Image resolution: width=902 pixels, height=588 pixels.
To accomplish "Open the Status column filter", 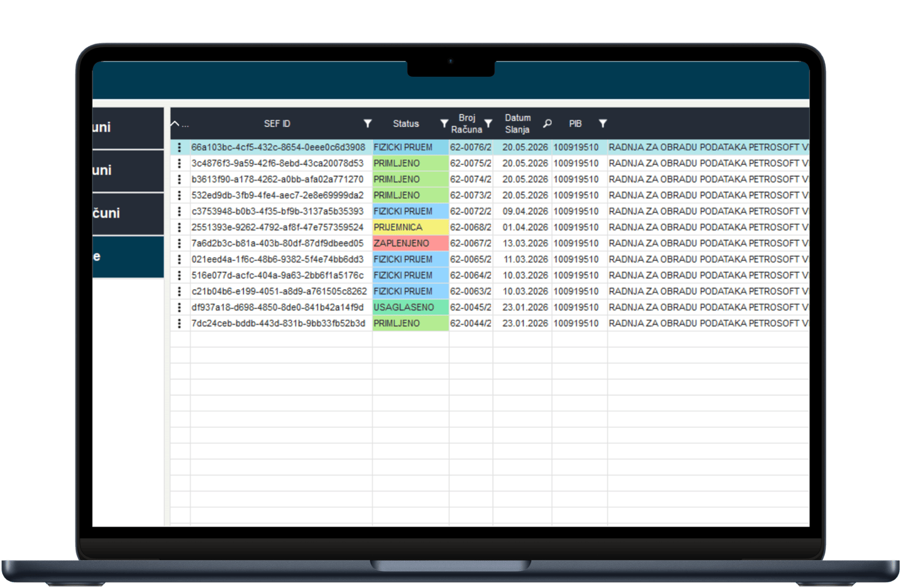I will (444, 123).
